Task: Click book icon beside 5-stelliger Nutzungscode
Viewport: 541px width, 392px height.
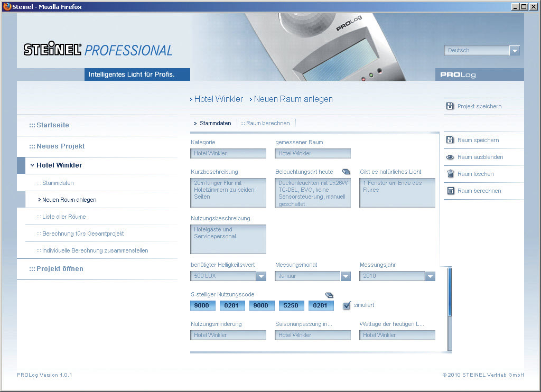Action: pos(329,295)
